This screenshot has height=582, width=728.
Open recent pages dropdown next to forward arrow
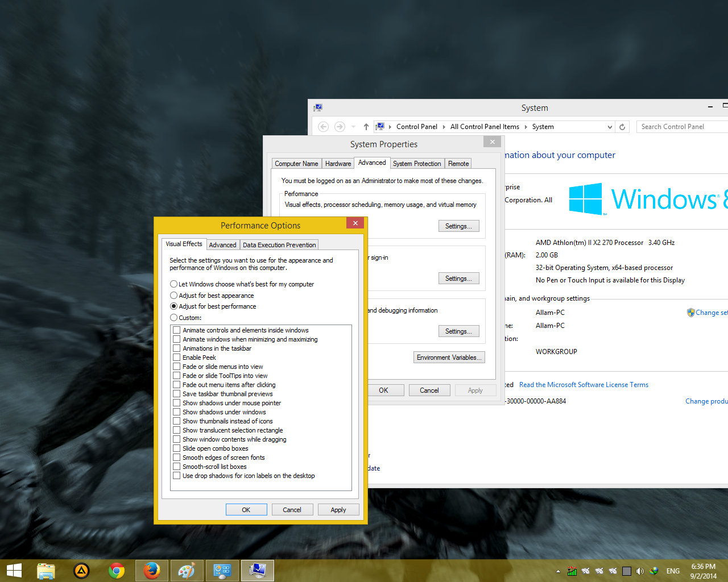pyautogui.click(x=352, y=127)
